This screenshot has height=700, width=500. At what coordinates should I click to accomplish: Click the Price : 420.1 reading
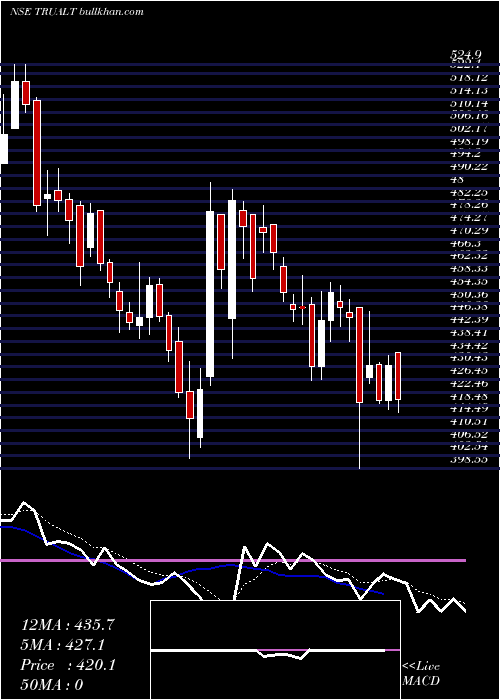68,665
